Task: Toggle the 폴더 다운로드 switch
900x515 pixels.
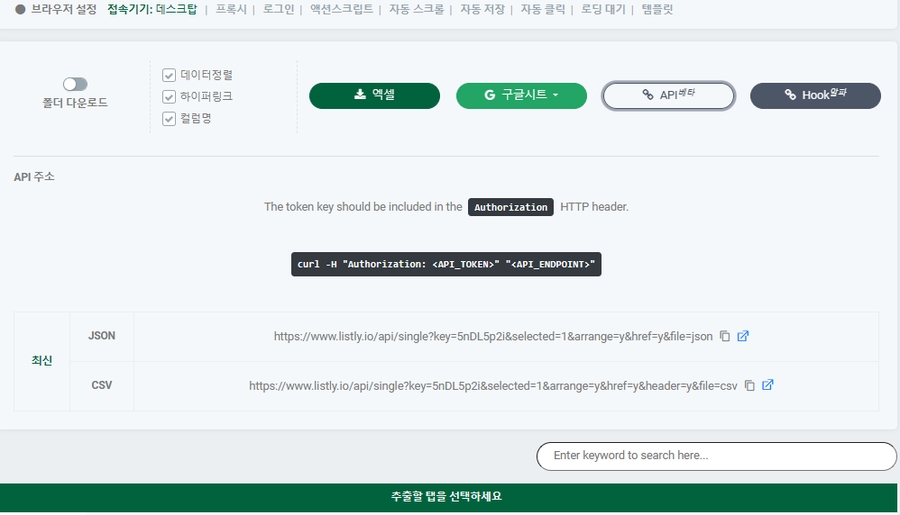Action: pyautogui.click(x=75, y=84)
